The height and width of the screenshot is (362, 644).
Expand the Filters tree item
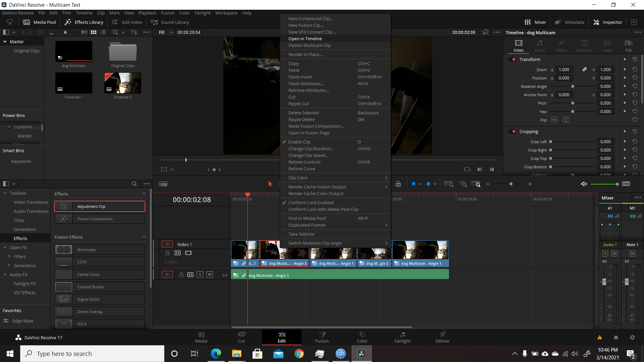pyautogui.click(x=9, y=256)
